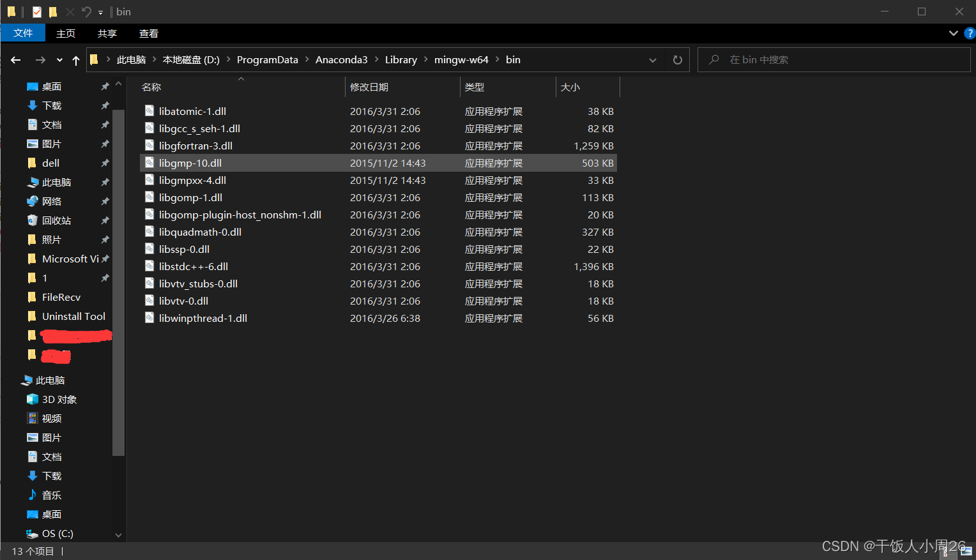Screen dimensions: 976x560
Task: Click the 回收站 recycle bin icon in sidebar
Action: (x=33, y=220)
